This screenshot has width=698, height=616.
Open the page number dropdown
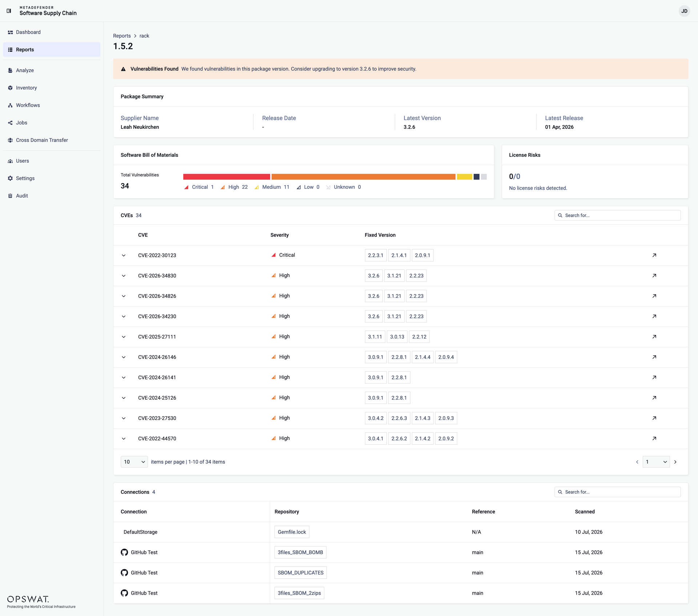coord(656,462)
